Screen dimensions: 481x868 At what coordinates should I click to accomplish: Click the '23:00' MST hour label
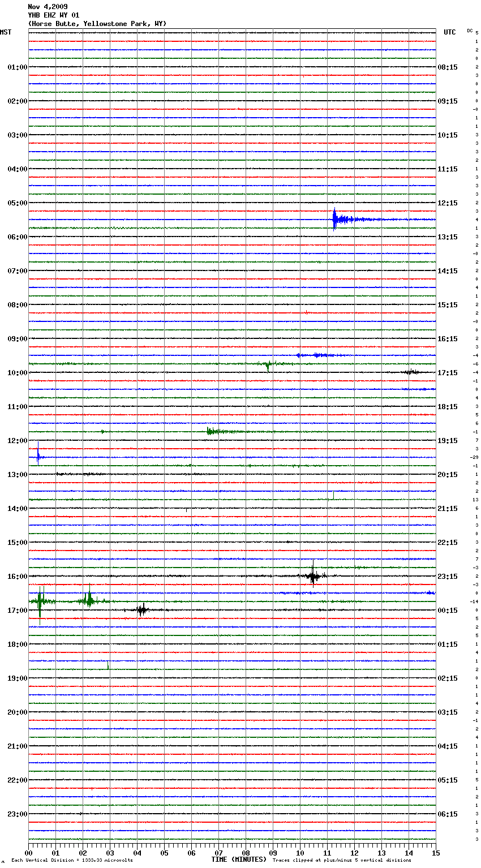pyautogui.click(x=17, y=814)
